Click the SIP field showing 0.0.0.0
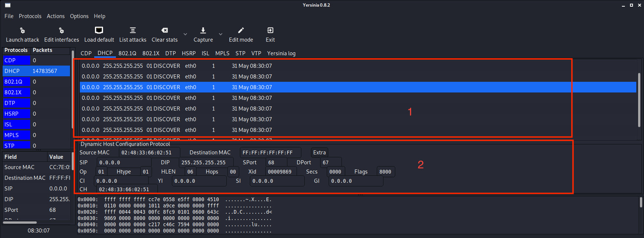The height and width of the screenshot is (238, 644). (x=124, y=162)
